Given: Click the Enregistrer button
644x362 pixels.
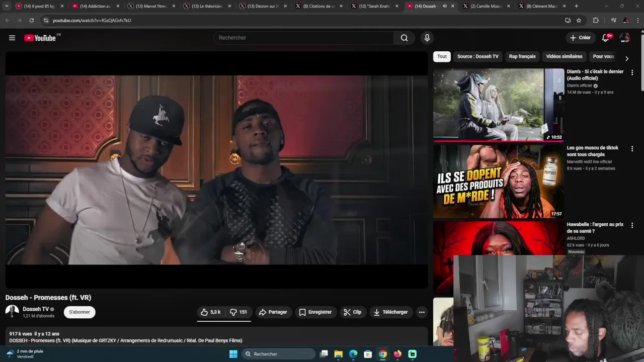Looking at the screenshot, I should (x=315, y=312).
